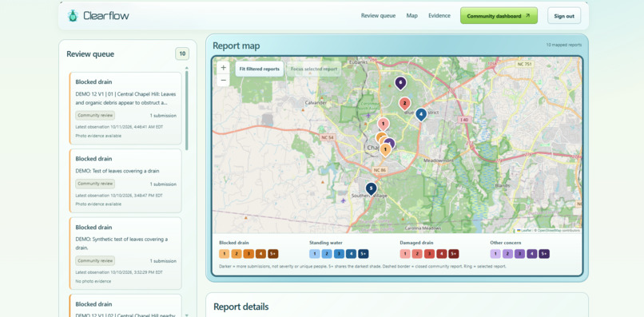The height and width of the screenshot is (317, 644).
Task: Select the pink map marker numbered 1
Action: pos(384,124)
